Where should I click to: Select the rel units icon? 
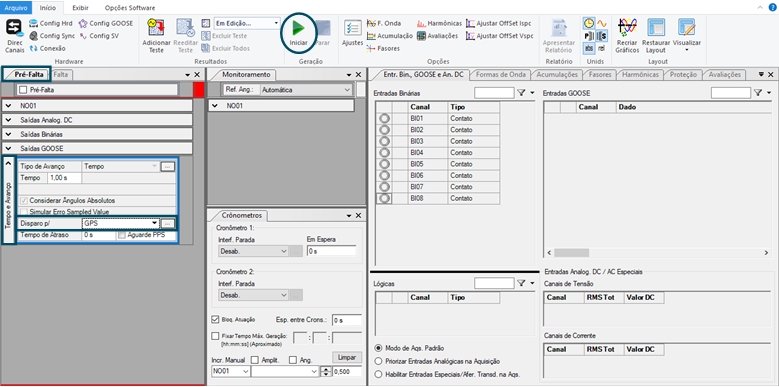pyautogui.click(x=602, y=48)
